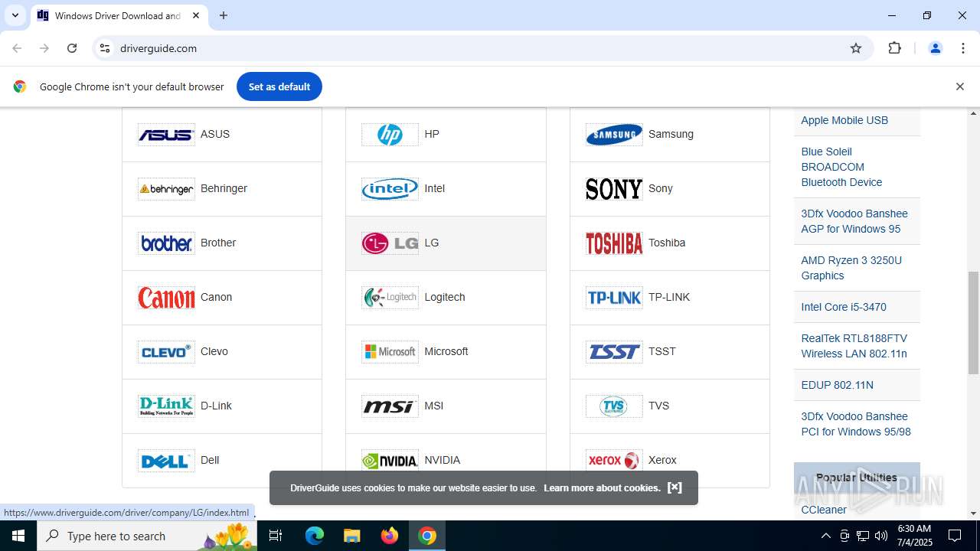Open the volume control in tray

[881, 536]
